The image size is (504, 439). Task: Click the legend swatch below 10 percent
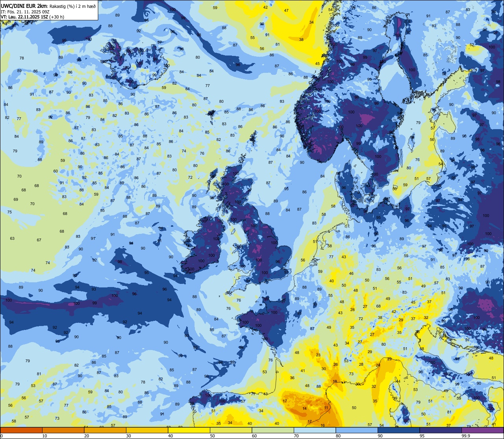pyautogui.click(x=21, y=430)
